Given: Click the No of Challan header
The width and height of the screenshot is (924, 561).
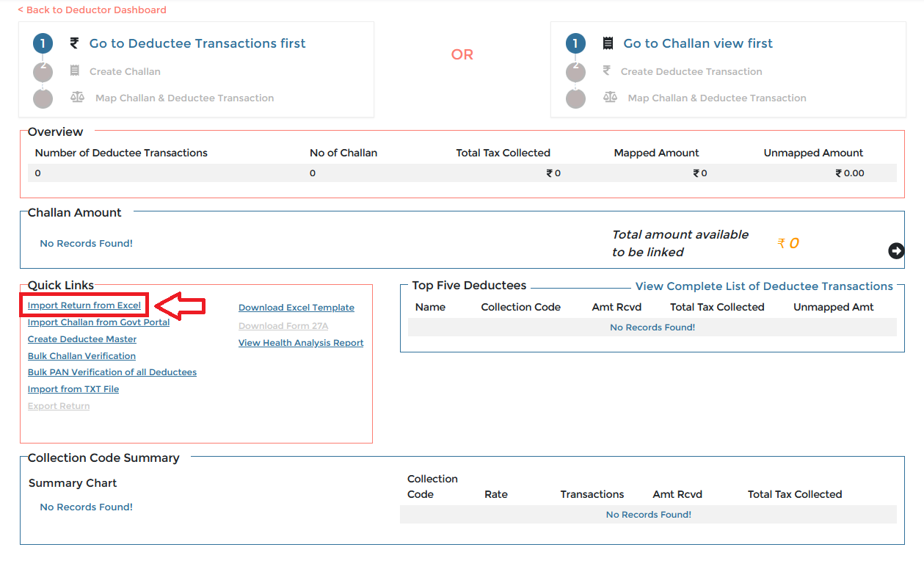Looking at the screenshot, I should coord(343,153).
